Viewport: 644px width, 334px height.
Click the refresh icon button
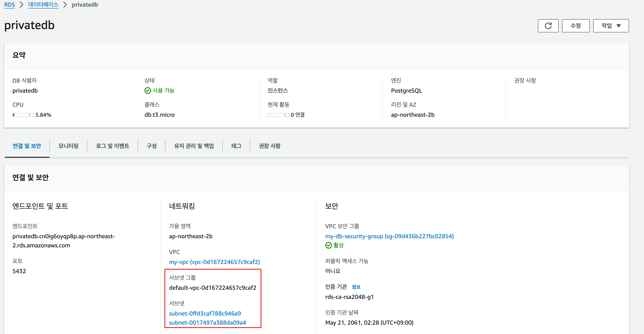548,26
